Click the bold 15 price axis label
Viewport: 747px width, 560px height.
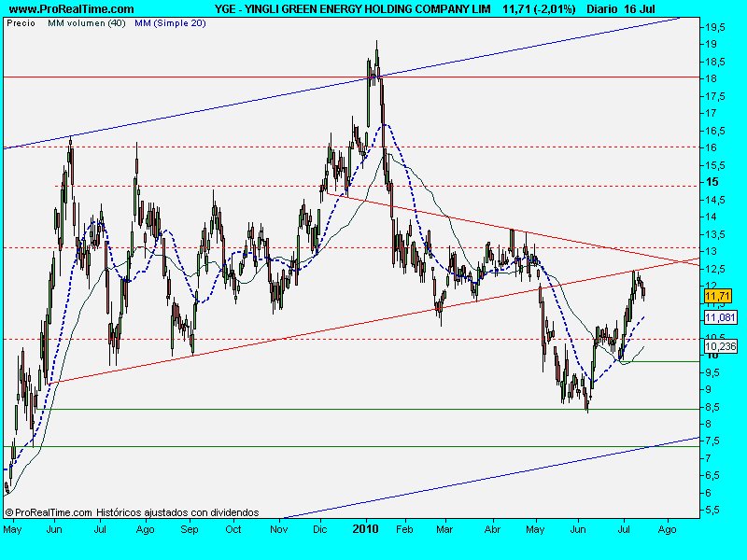[712, 182]
